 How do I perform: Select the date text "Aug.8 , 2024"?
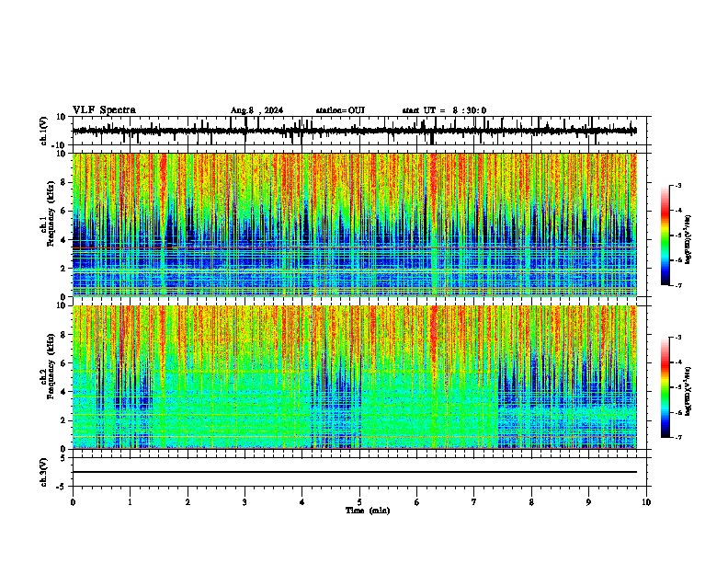tap(256, 110)
